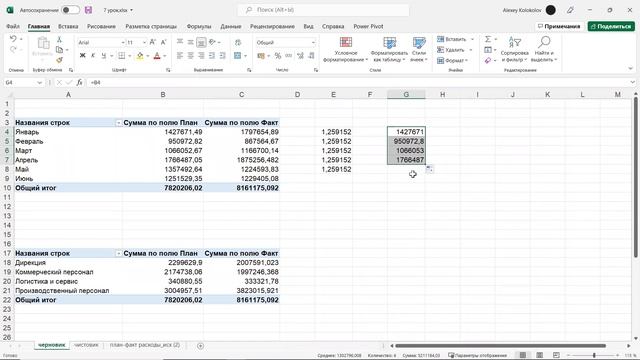Click the Удалить cells button
Screen dimensions: 640x360
point(454,50)
